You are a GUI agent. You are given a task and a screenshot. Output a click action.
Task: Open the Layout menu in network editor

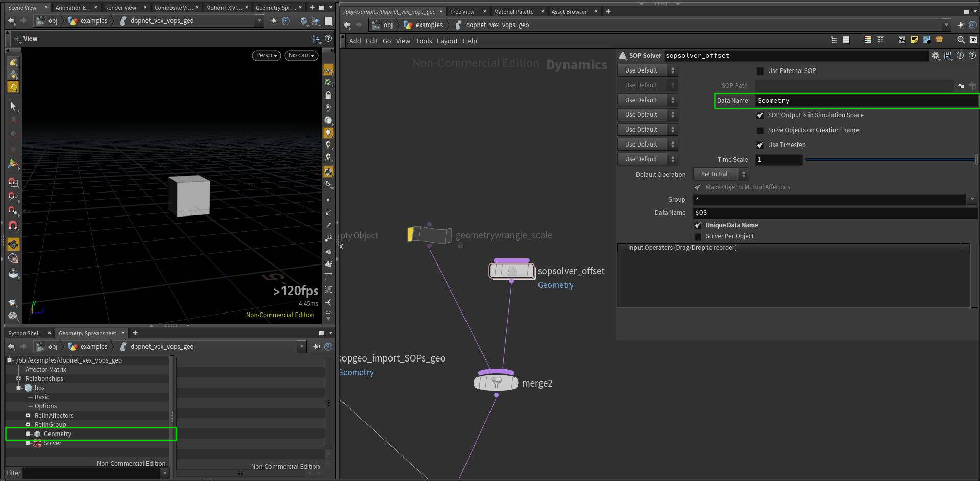pyautogui.click(x=447, y=41)
